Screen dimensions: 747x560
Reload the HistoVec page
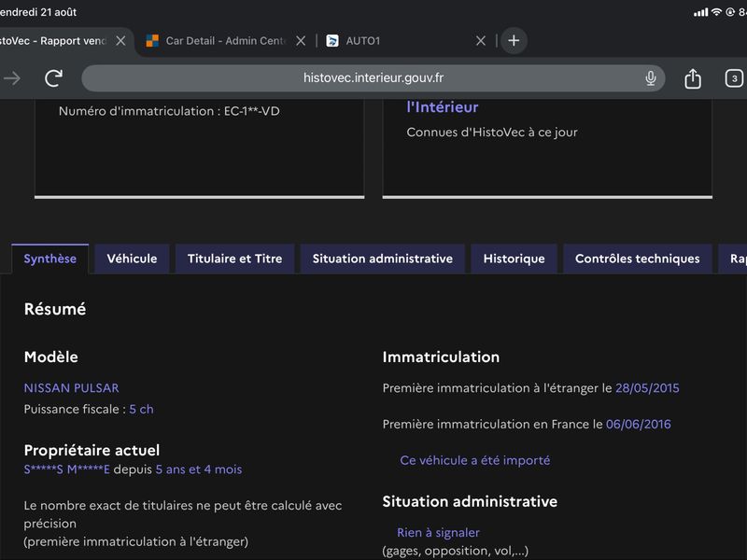pos(54,77)
